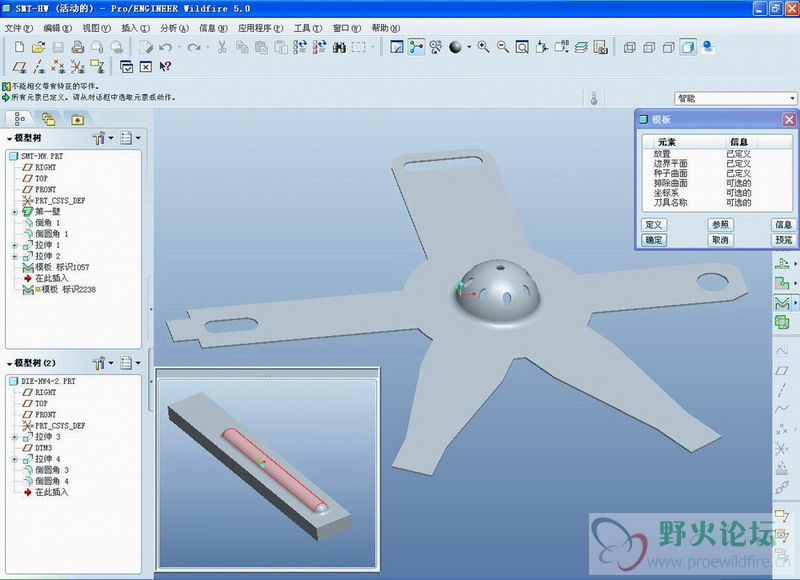Open the model tree tab icon

[19, 119]
